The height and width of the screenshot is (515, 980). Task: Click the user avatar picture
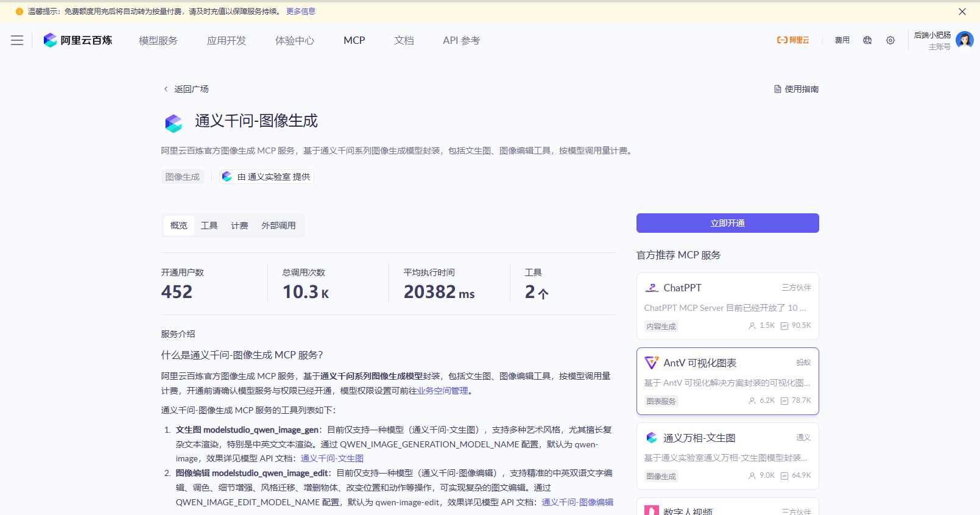(964, 40)
